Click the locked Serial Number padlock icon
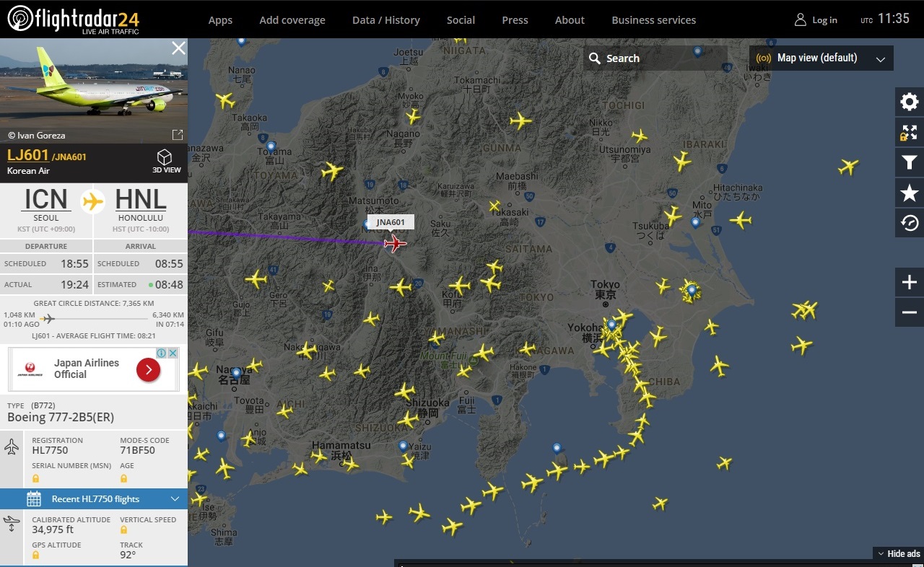 coord(35,478)
